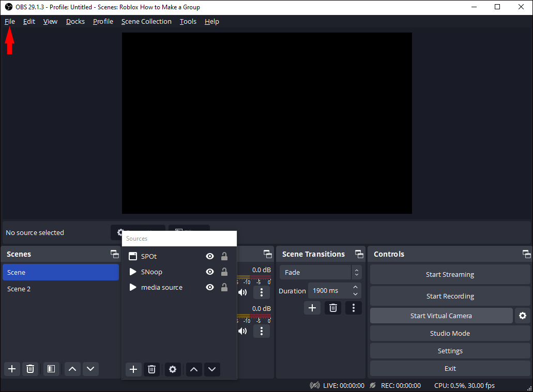Open Virtual Camera settings gear icon
Viewport: 533px width, 392px height.
coord(522,316)
